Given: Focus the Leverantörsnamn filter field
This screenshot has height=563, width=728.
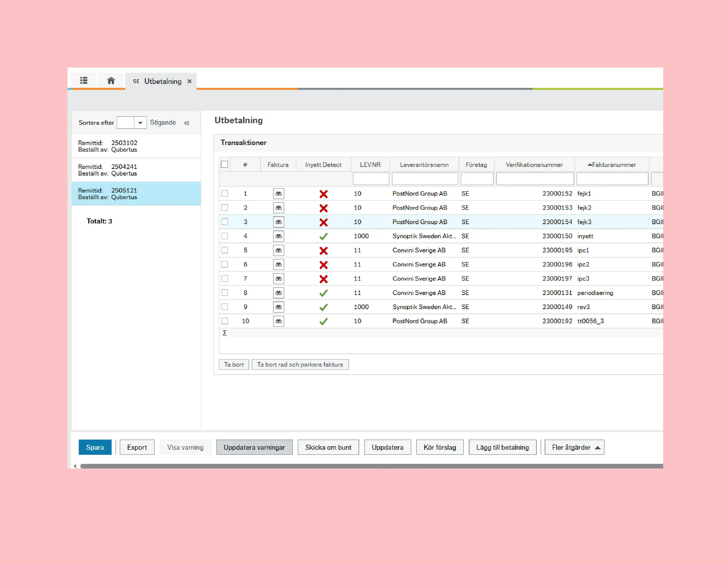Looking at the screenshot, I should coord(425,179).
